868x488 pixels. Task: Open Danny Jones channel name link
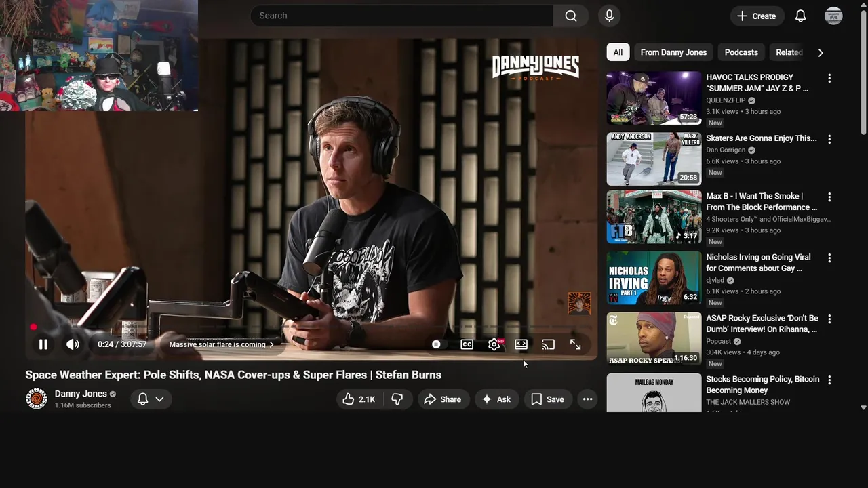pos(81,394)
